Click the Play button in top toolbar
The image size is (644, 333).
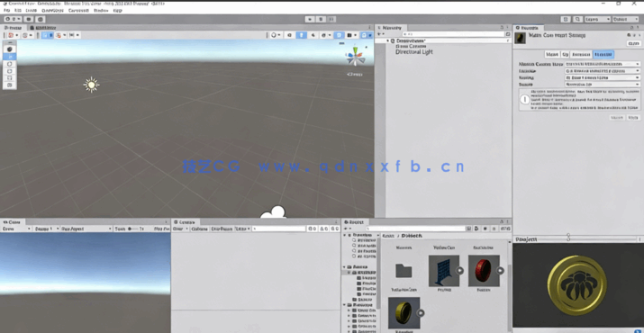(x=310, y=19)
